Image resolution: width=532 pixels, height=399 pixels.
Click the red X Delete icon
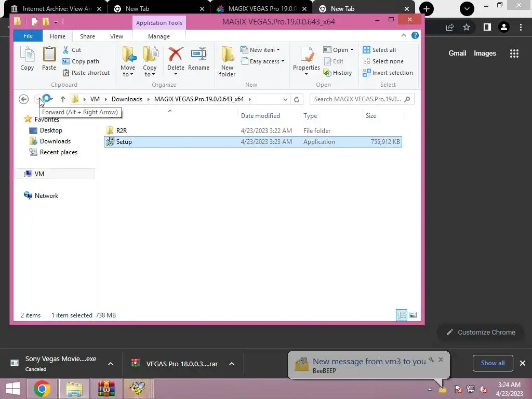[176, 54]
